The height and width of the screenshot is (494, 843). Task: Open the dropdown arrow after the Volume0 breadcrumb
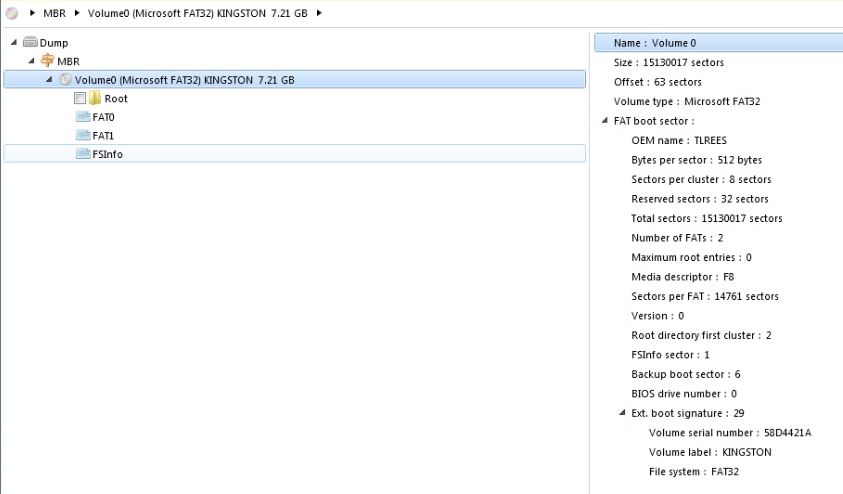coord(319,13)
